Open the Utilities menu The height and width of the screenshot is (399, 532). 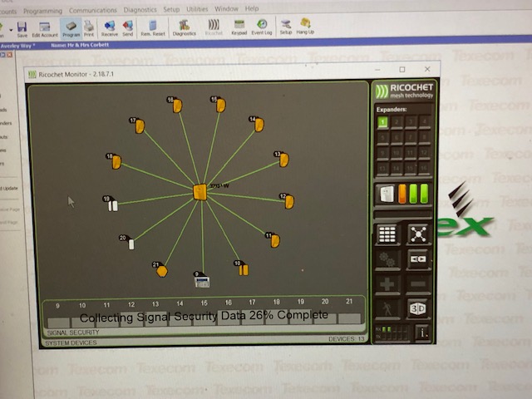(x=197, y=9)
